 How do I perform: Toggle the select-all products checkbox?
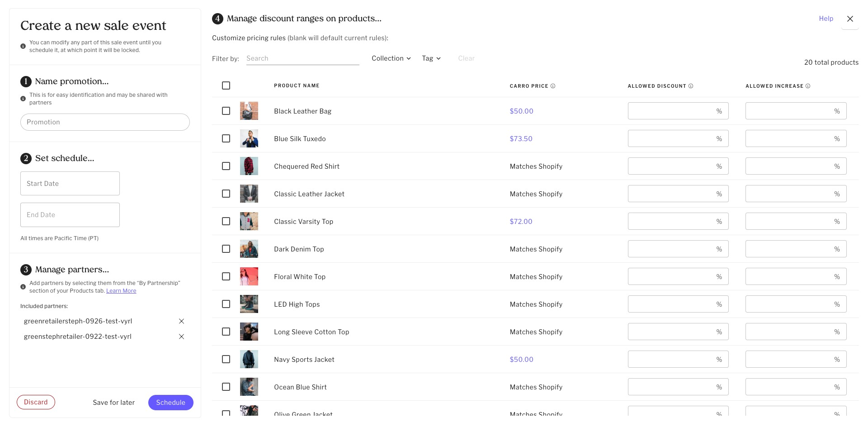point(226,85)
